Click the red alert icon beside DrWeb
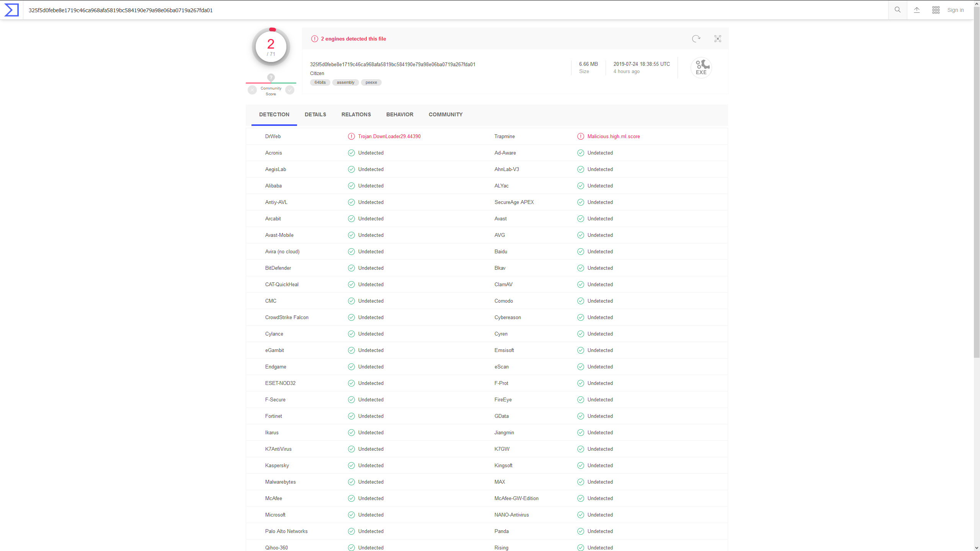Viewport: 980px width, 551px height. [x=351, y=136]
